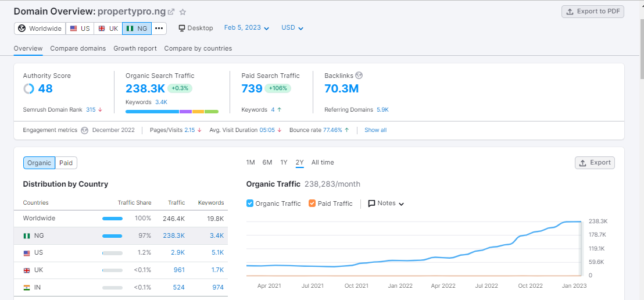The image size is (644, 300).
Task: Click the Domain Rank down arrow
Action: [x=100, y=110]
